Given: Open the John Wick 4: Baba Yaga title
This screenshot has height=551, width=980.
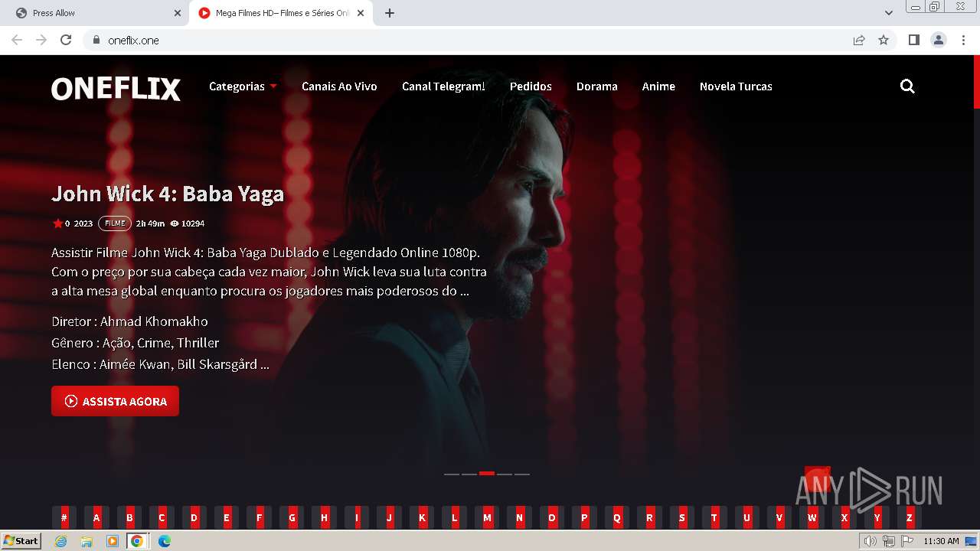Looking at the screenshot, I should [x=168, y=194].
